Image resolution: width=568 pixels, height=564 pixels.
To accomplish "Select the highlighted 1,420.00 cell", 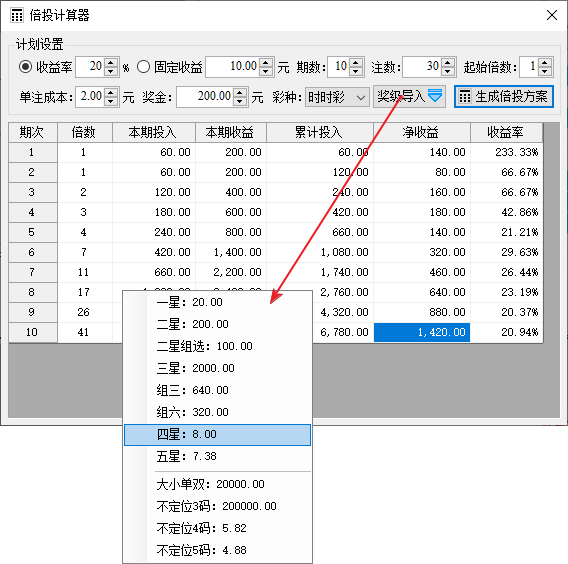I will tap(422, 332).
